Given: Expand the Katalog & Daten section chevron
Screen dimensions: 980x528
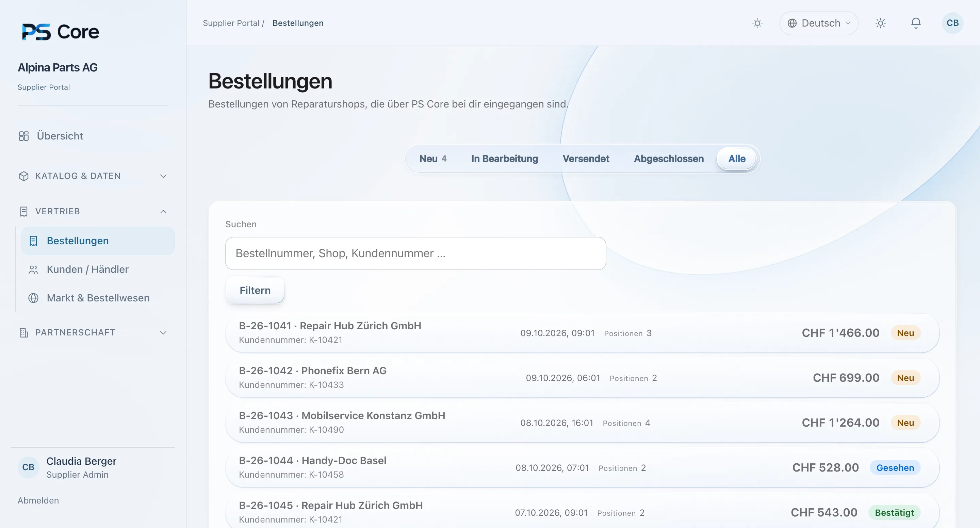Looking at the screenshot, I should pos(163,176).
